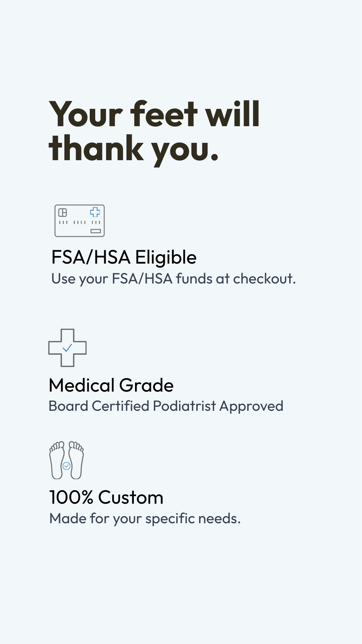Select the "100% Custom" heading

(106, 497)
